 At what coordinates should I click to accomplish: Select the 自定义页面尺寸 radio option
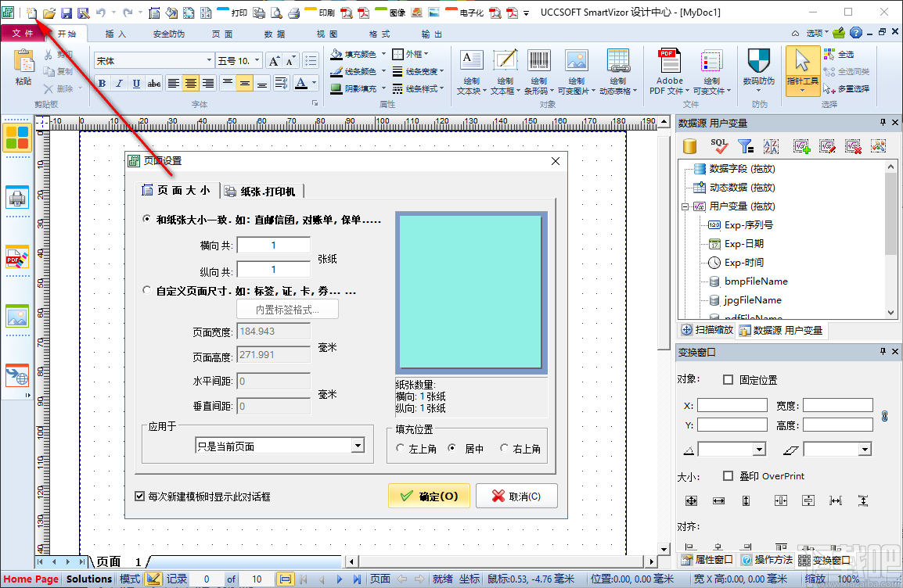(146, 290)
